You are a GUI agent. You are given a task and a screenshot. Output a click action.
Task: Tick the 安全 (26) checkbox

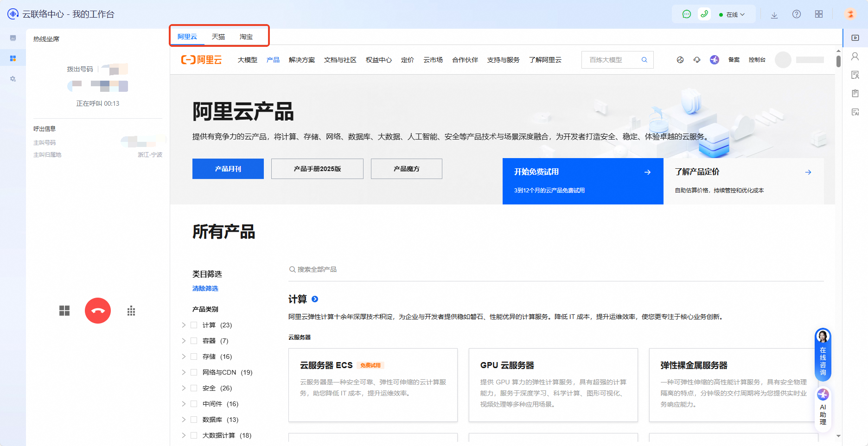(194, 388)
